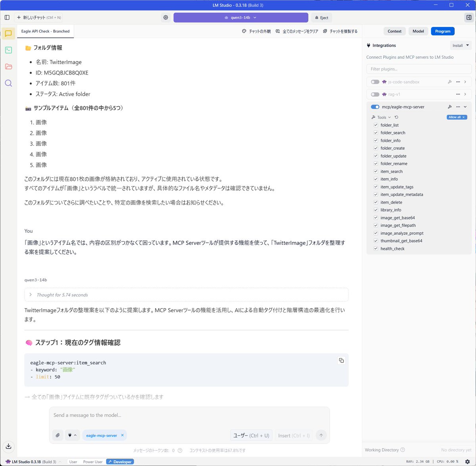
Task: Uncheck the folder_search tool
Action: 376,133
